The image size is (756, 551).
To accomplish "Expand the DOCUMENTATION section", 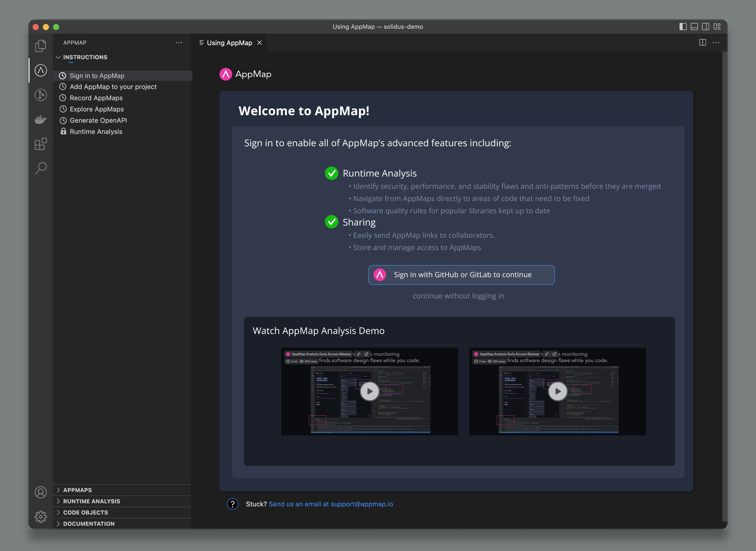I will coord(89,523).
